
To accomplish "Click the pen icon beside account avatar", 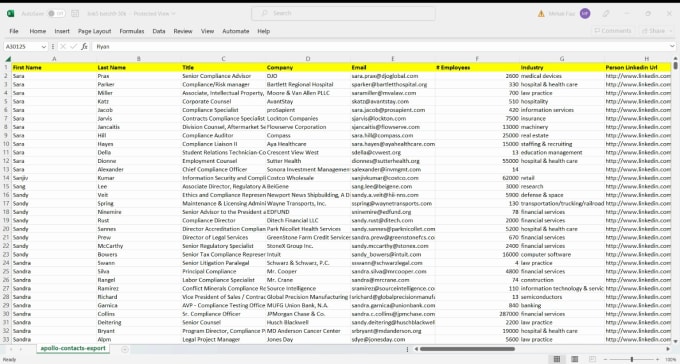I will pyautogui.click(x=606, y=14).
